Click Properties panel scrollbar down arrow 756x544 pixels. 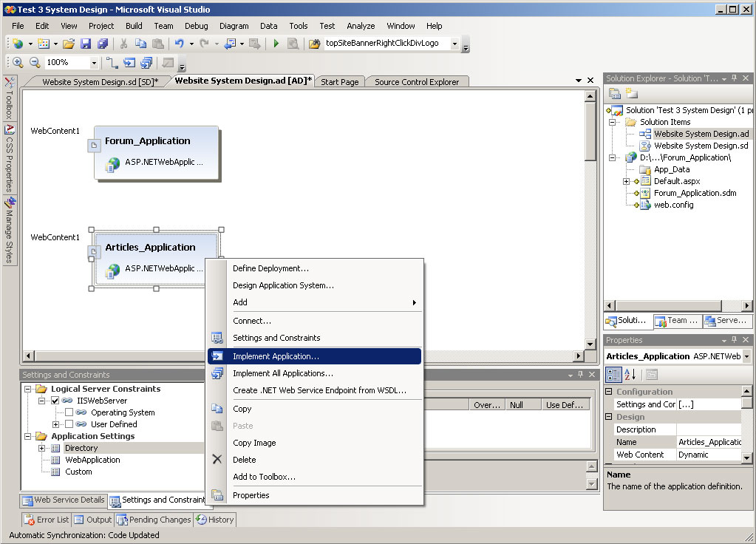[x=746, y=458]
